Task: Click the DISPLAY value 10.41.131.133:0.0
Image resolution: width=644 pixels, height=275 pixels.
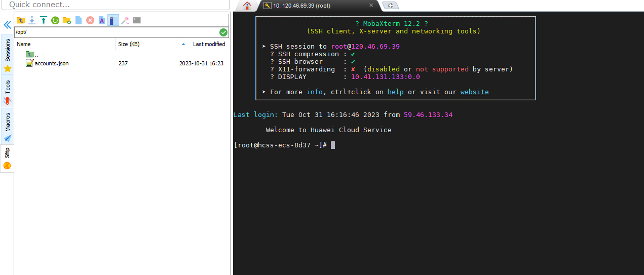Action: [386, 77]
